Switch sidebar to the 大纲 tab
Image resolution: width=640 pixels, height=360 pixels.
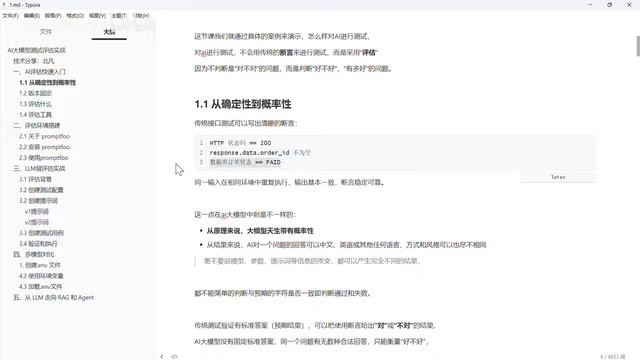pyautogui.click(x=109, y=31)
